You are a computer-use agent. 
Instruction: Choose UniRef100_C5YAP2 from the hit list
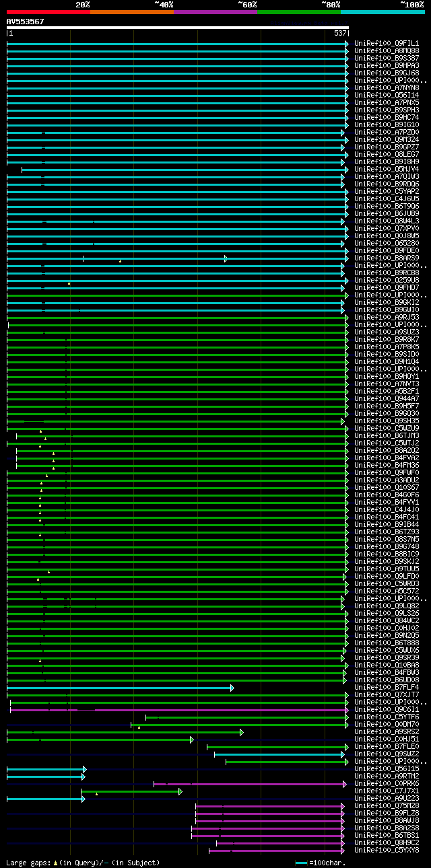click(x=387, y=191)
